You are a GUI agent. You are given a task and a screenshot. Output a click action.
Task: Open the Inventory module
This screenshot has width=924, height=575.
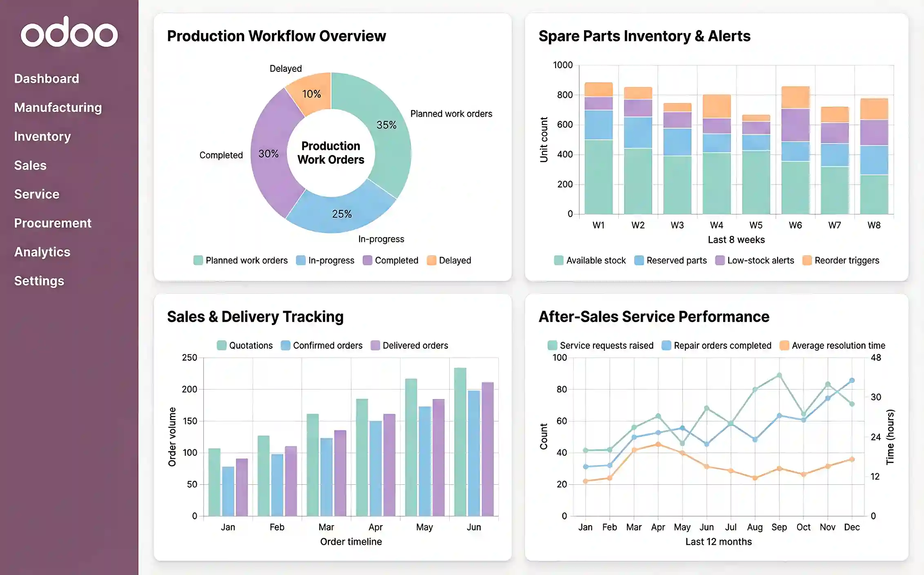pyautogui.click(x=42, y=136)
